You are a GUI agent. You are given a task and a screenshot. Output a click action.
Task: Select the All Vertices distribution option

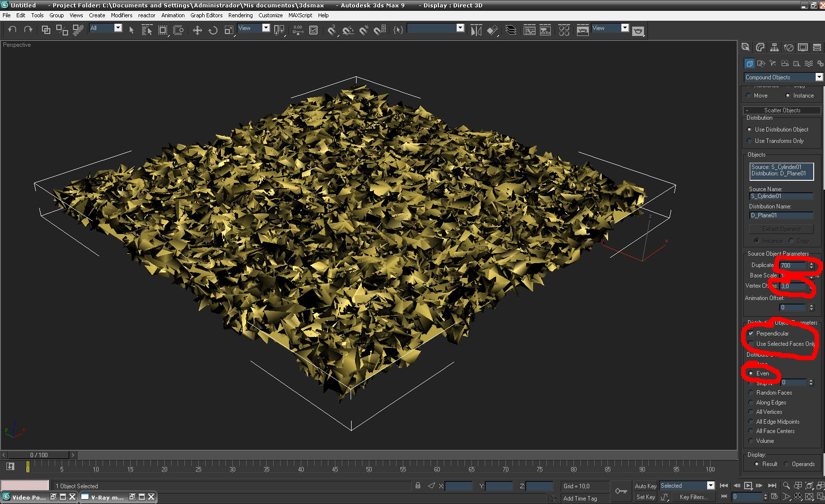coord(765,412)
